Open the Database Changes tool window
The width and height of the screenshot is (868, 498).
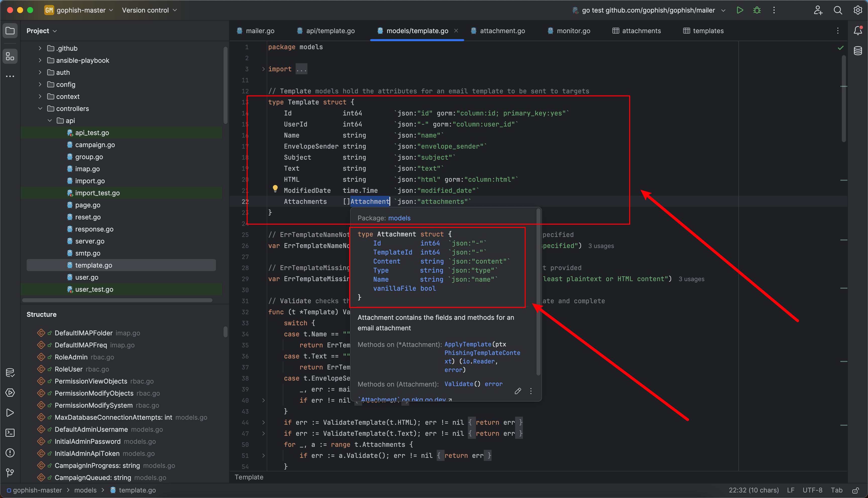click(10, 372)
